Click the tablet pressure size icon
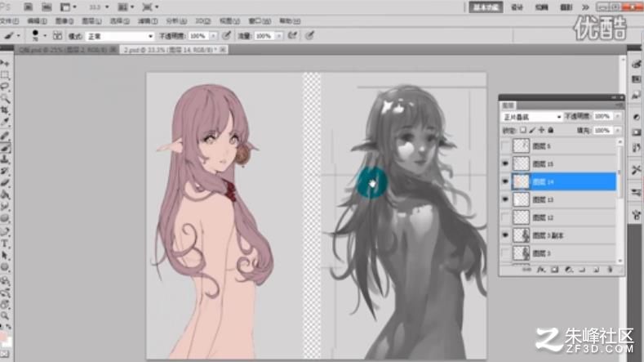Viewport: 644px width, 362px height. pos(309,36)
